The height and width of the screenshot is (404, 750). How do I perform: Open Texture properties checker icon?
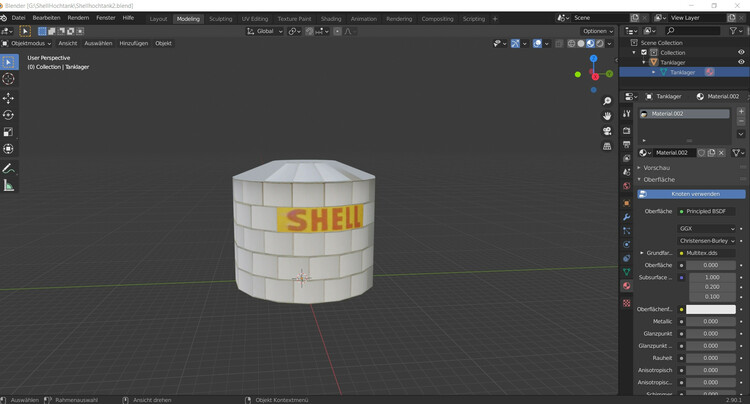(627, 303)
